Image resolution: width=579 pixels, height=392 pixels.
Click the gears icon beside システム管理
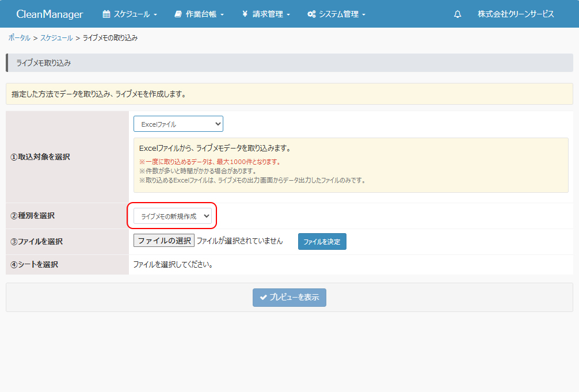(311, 14)
